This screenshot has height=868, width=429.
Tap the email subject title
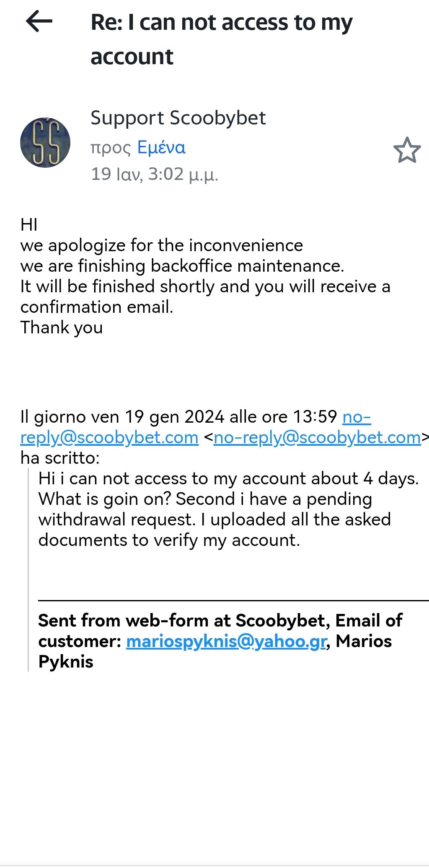point(221,39)
